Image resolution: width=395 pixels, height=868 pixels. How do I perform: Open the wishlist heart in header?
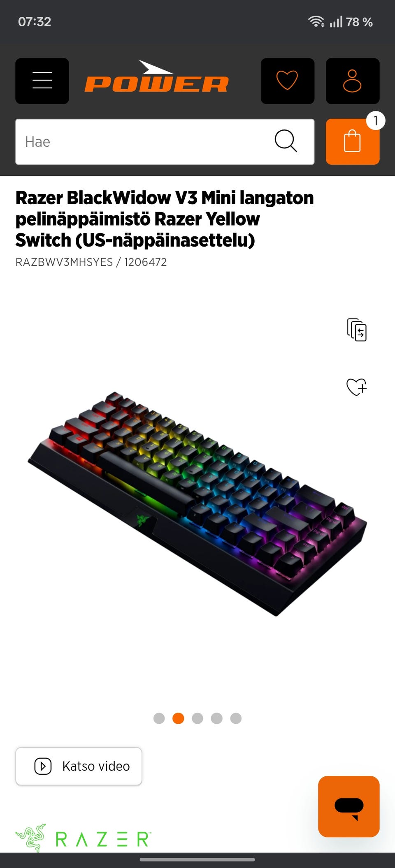(287, 81)
